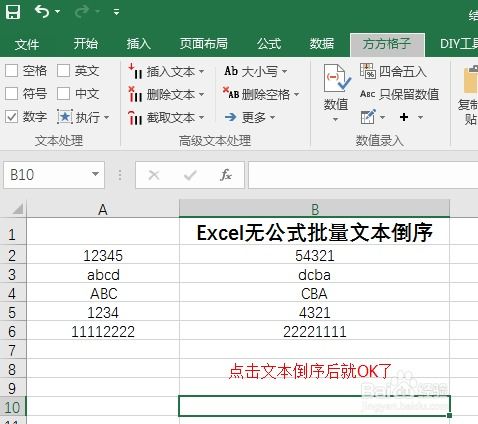Screen dimensions: 478x424
Task: Open the dropdown arrow beside plus icon
Action: coord(420,117)
